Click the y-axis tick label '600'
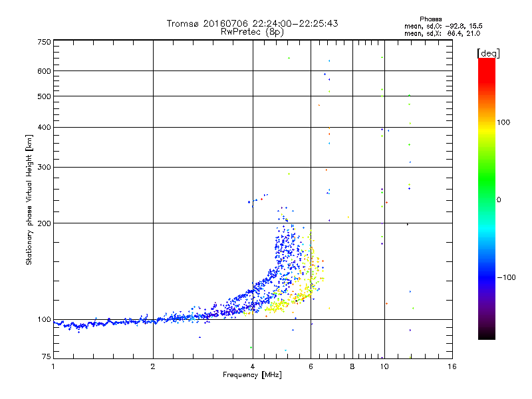The width and height of the screenshot is (532, 399). coord(44,71)
